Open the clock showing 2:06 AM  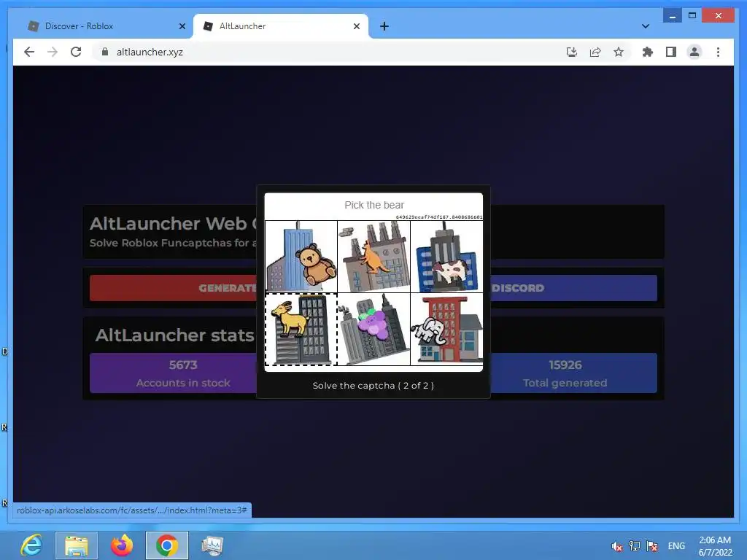click(715, 546)
